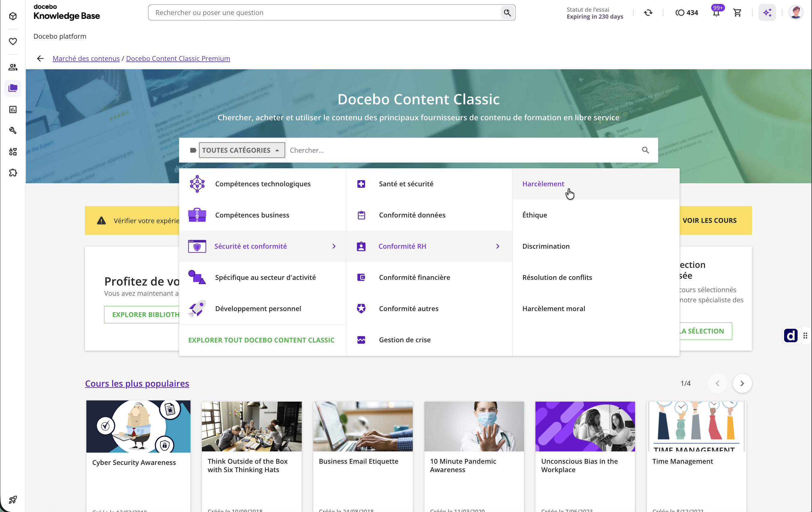
Task: Open Business Email Etiquette course thumbnail
Action: (363, 427)
